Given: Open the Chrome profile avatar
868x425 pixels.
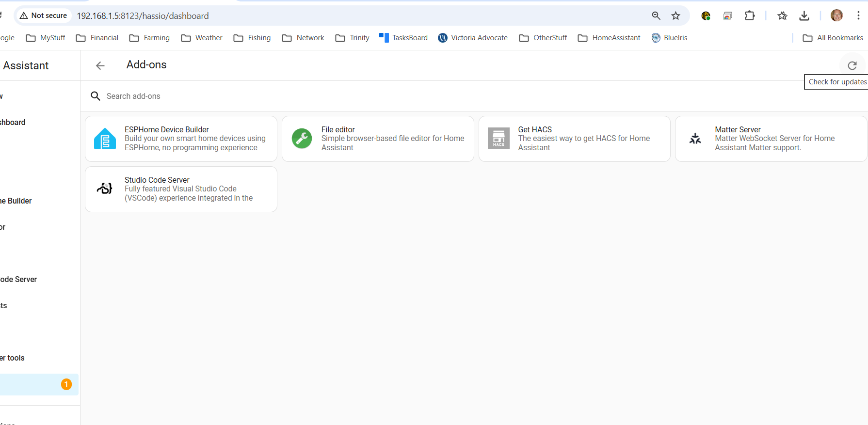Looking at the screenshot, I should click(836, 16).
